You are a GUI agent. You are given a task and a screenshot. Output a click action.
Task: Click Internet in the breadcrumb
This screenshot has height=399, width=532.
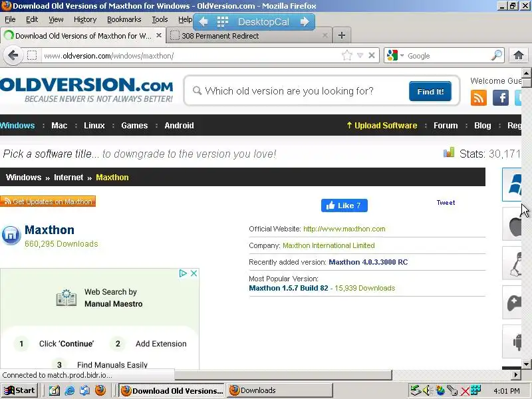68,178
